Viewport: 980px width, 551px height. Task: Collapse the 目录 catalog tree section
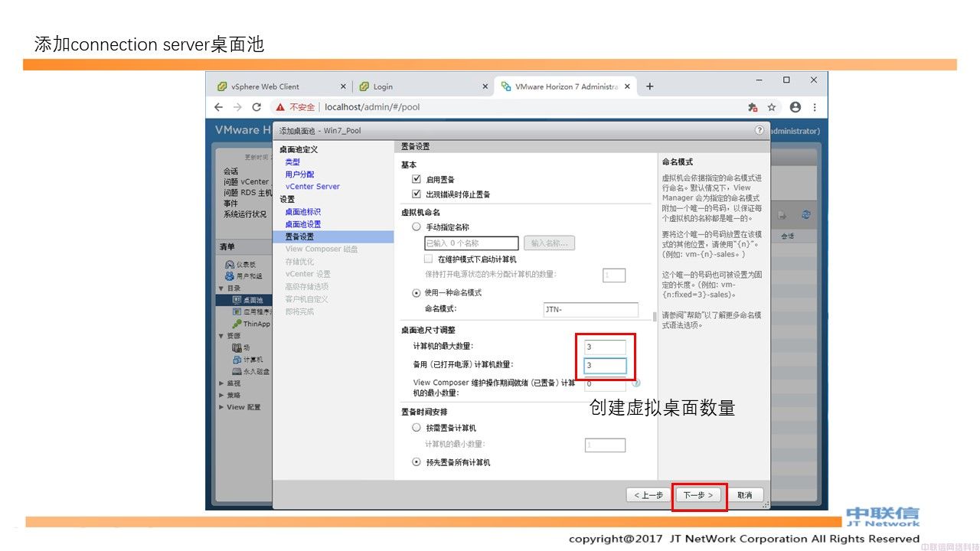click(222, 288)
